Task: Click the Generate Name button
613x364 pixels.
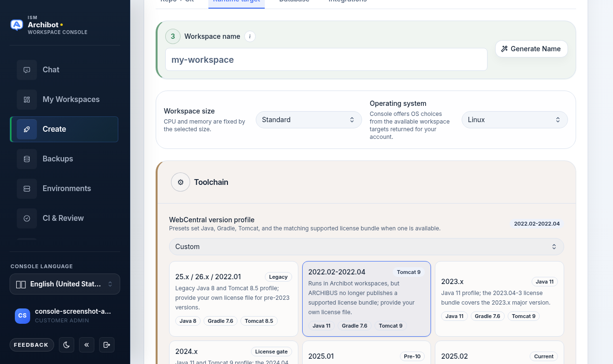Action: tap(532, 49)
